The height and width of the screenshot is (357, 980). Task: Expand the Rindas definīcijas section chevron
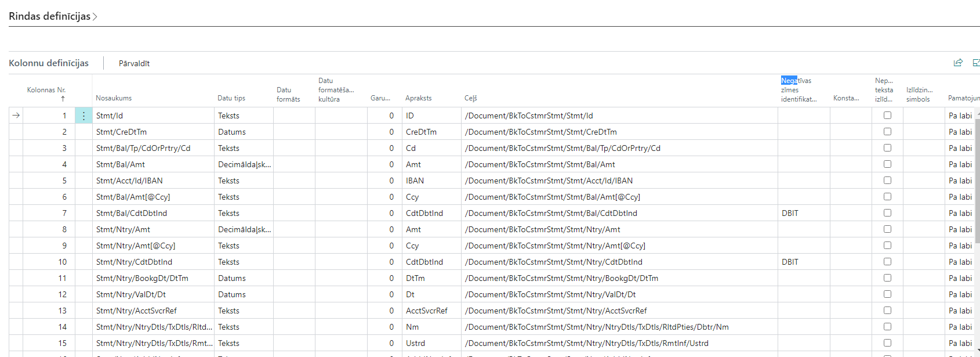(95, 17)
